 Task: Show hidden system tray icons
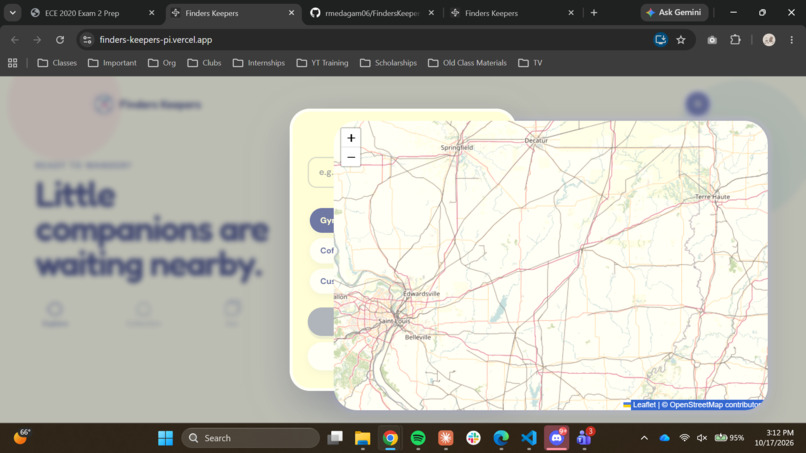[644, 438]
